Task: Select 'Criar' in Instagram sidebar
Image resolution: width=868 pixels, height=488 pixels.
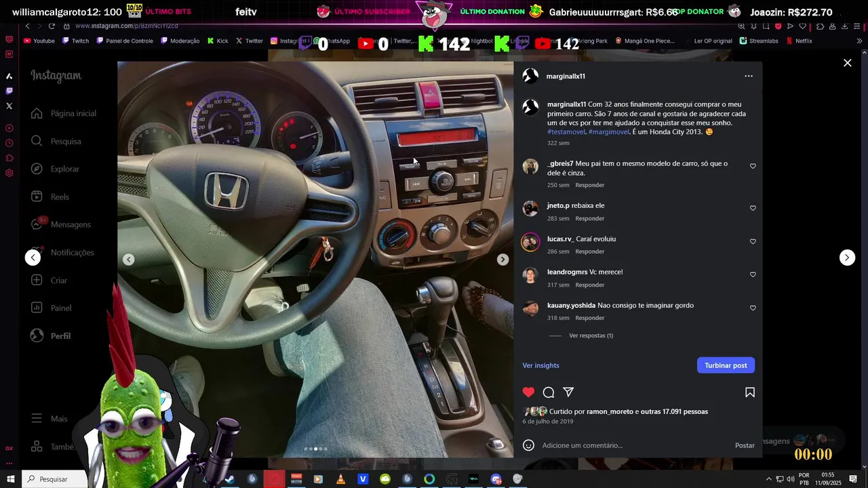Action: (x=50, y=280)
